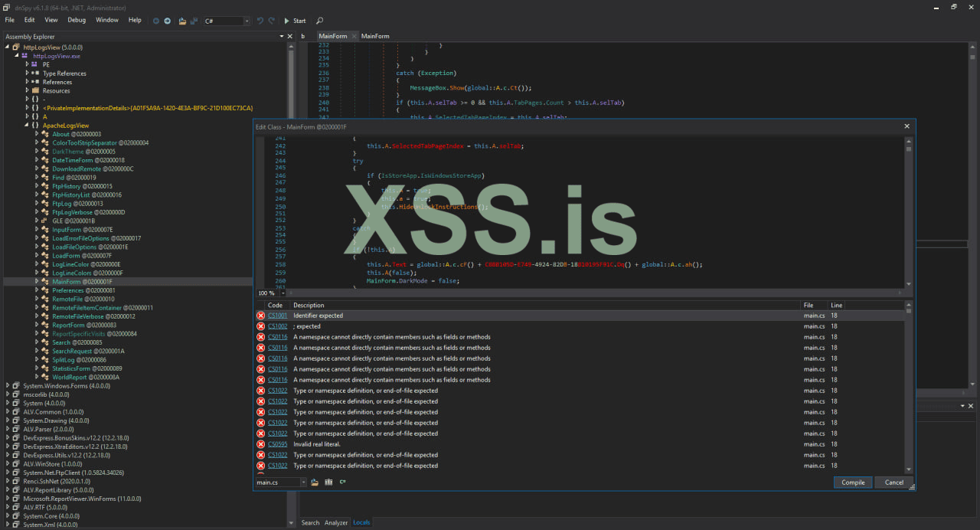This screenshot has width=980, height=530.
Task: Collapse the ApacheLogsView namespace node
Action: pyautogui.click(x=27, y=125)
